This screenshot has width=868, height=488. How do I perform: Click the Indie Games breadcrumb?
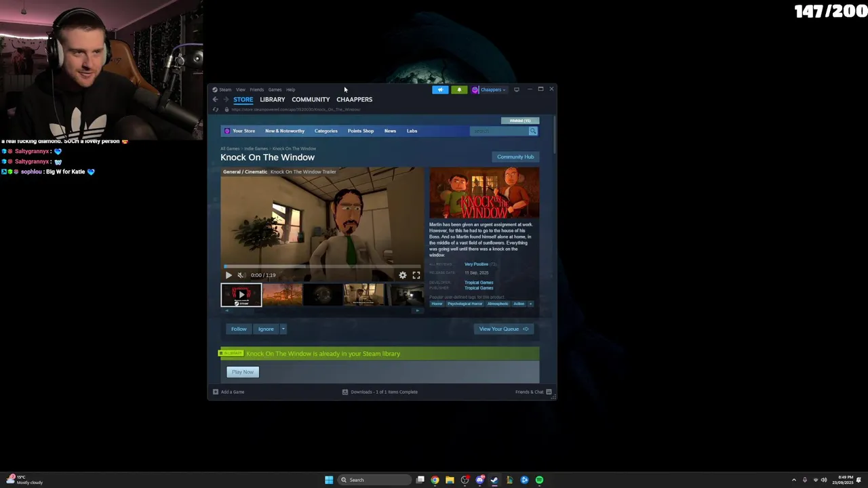(x=256, y=148)
